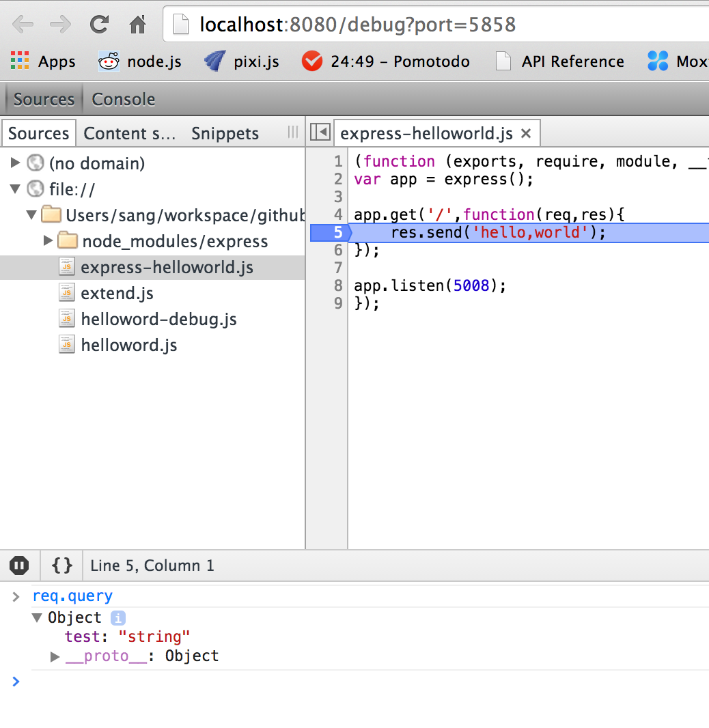This screenshot has height=728, width=709.
Task: Switch to the Console panel tab
Action: coord(124,99)
